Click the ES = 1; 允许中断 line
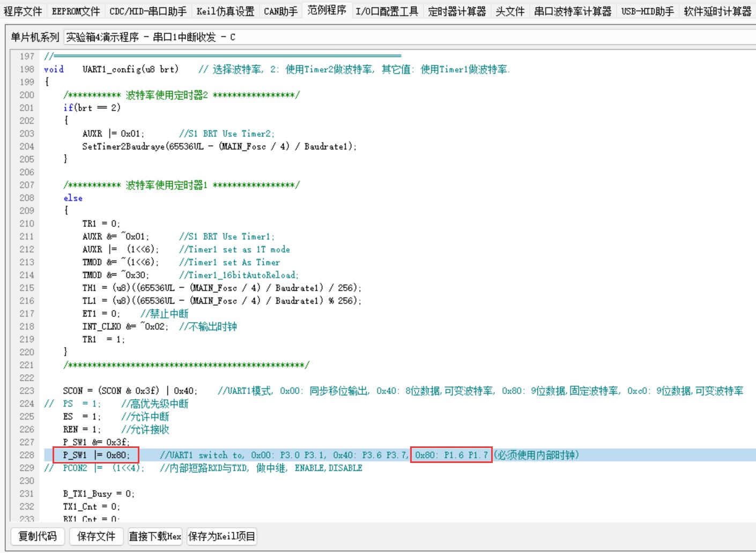Image resolution: width=756 pixels, height=553 pixels. pos(116,416)
